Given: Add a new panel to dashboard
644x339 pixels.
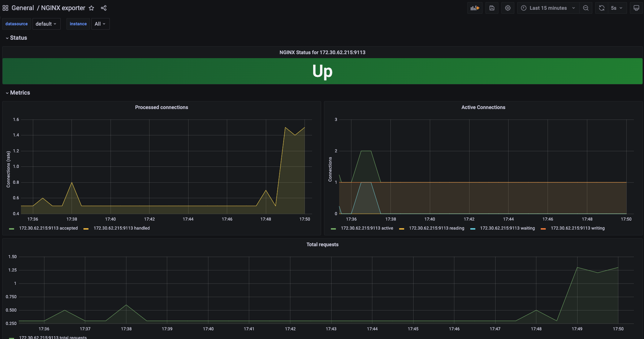Looking at the screenshot, I should pos(475,8).
